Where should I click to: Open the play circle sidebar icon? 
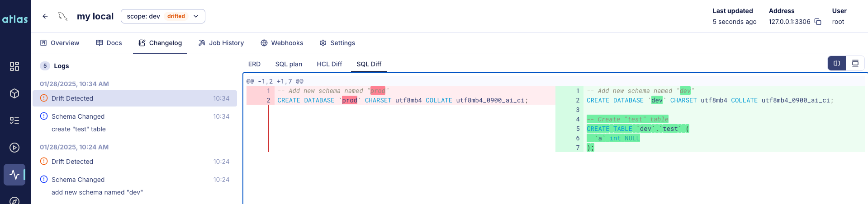coord(14,148)
